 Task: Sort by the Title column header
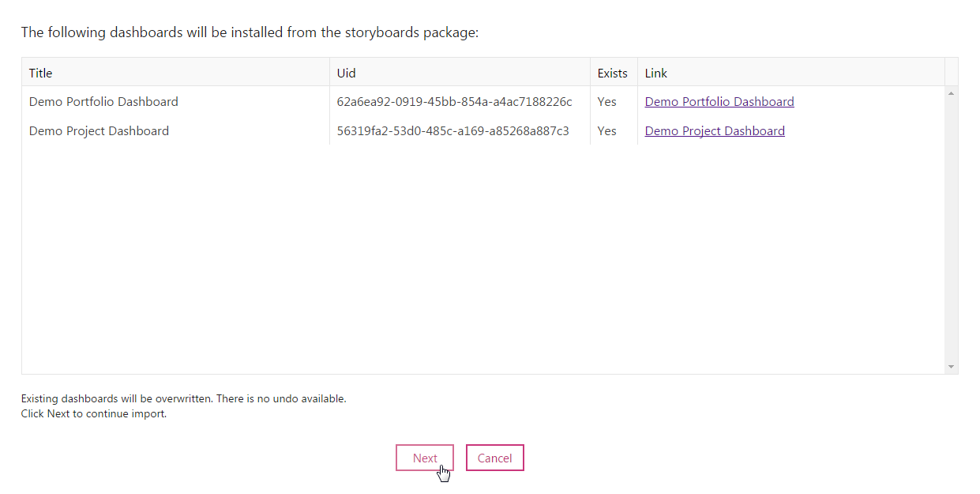pyautogui.click(x=175, y=73)
